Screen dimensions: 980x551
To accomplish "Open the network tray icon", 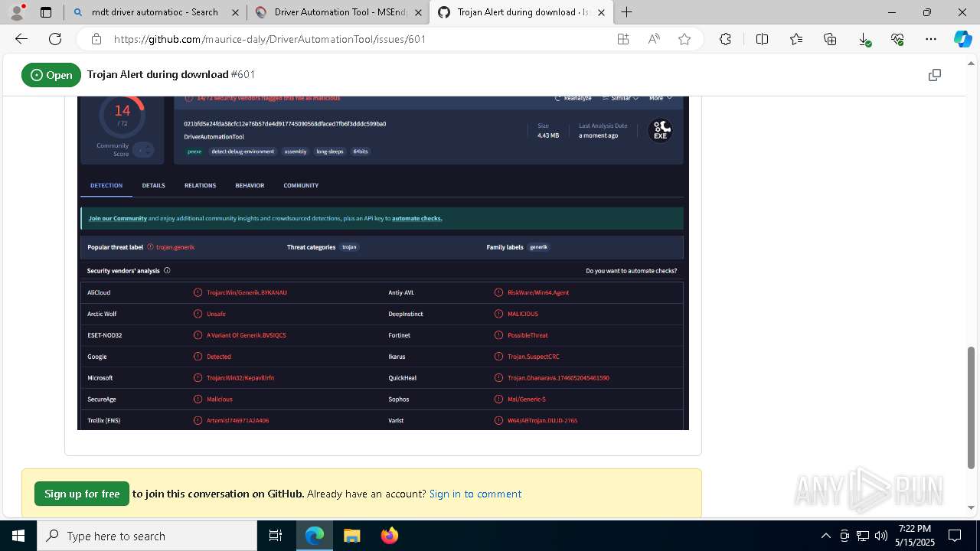I will [x=862, y=536].
